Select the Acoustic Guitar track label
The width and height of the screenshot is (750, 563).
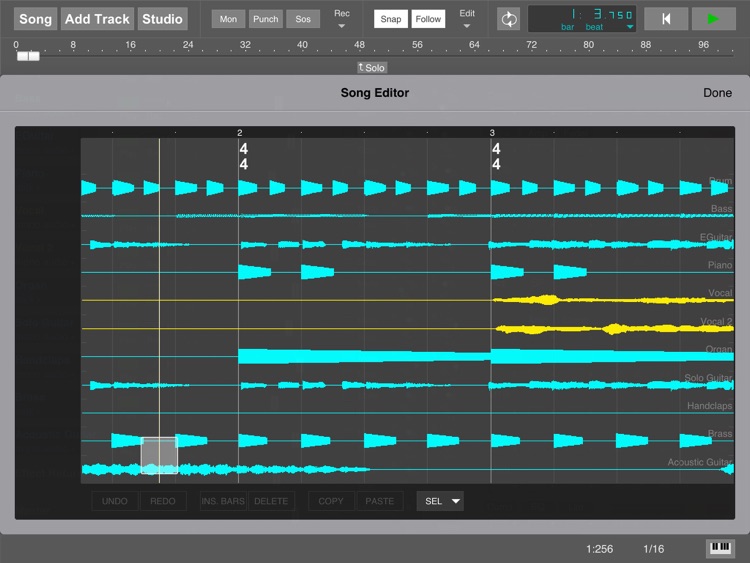700,462
